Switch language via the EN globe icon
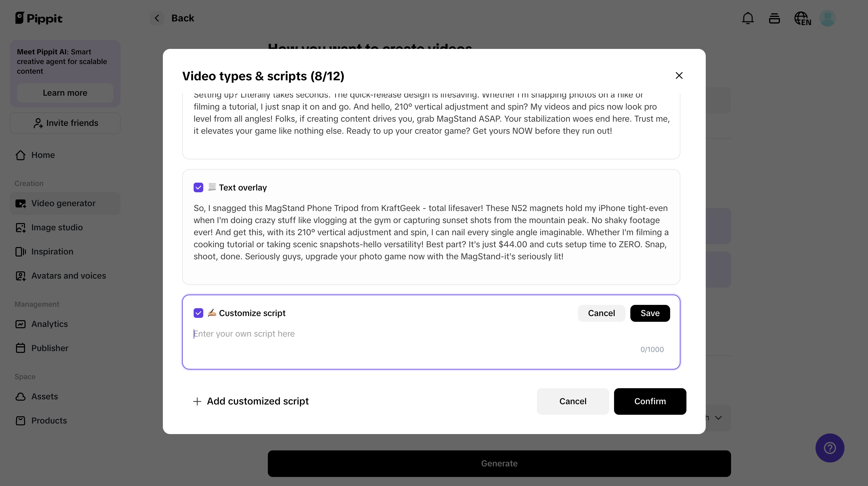Image resolution: width=868 pixels, height=486 pixels. 802,18
